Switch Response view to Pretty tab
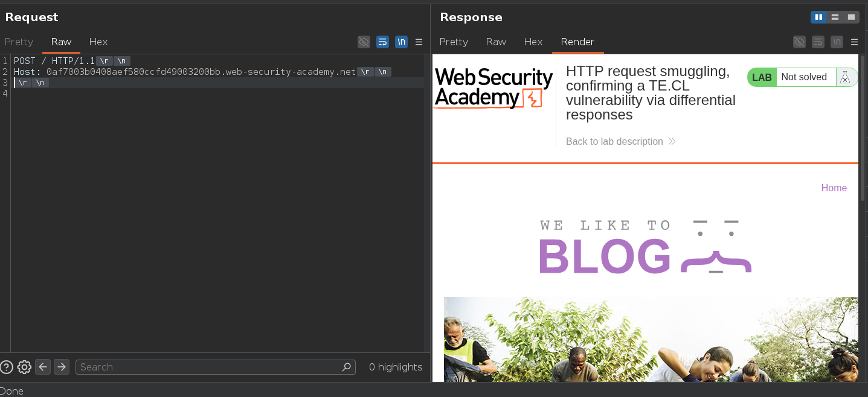Image resolution: width=868 pixels, height=397 pixels. [x=454, y=42]
